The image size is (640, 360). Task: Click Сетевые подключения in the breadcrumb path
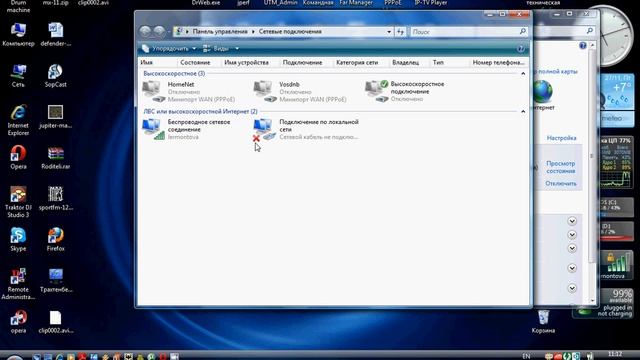[290, 31]
